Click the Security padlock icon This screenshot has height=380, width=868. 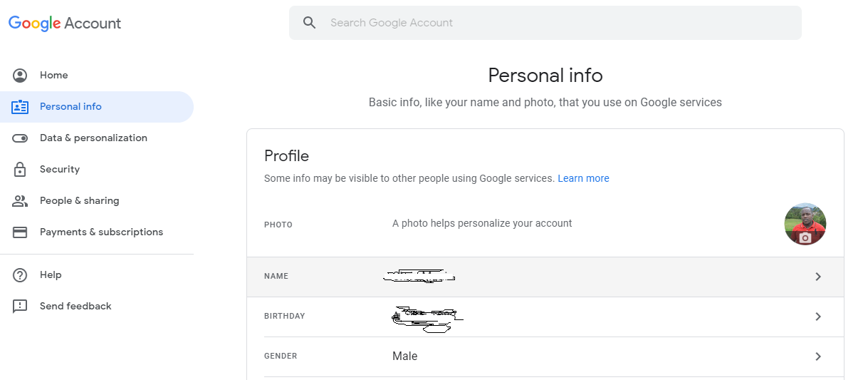pyautogui.click(x=20, y=170)
